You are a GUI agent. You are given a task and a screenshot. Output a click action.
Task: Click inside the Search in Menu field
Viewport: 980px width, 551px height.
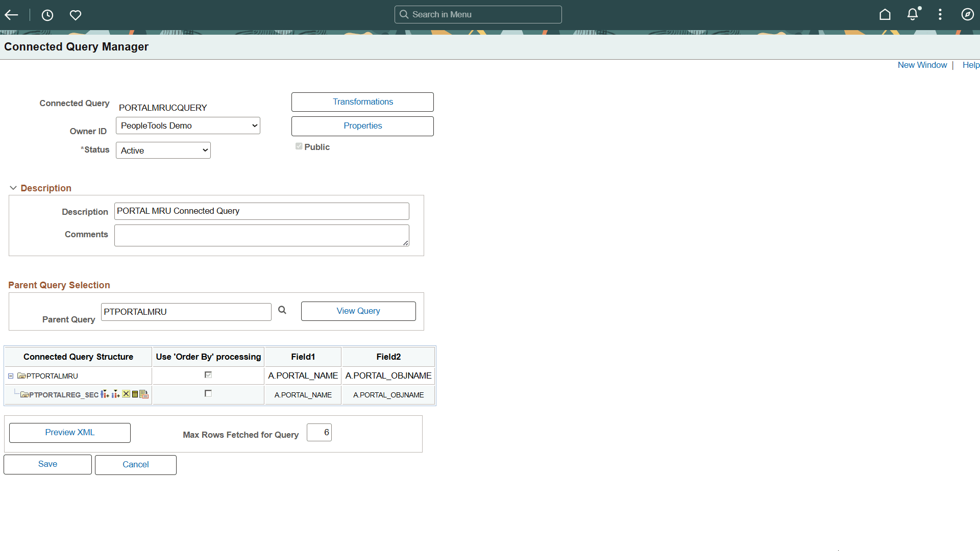pyautogui.click(x=478, y=14)
